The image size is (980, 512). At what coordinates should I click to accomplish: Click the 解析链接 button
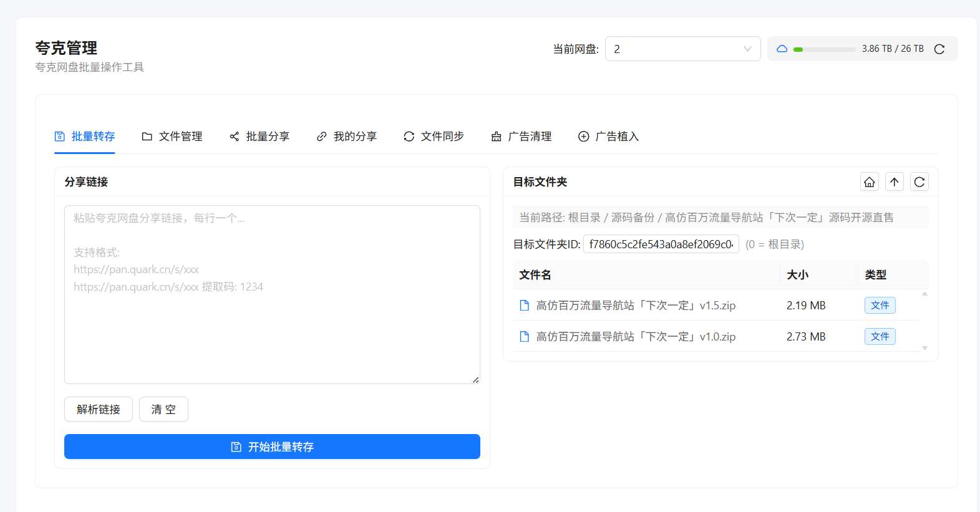pyautogui.click(x=99, y=409)
